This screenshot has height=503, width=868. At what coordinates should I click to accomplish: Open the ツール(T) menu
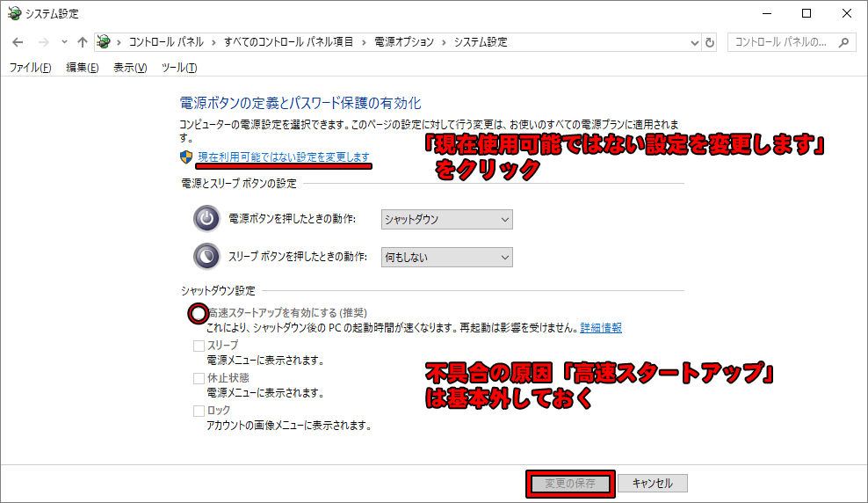tap(179, 68)
